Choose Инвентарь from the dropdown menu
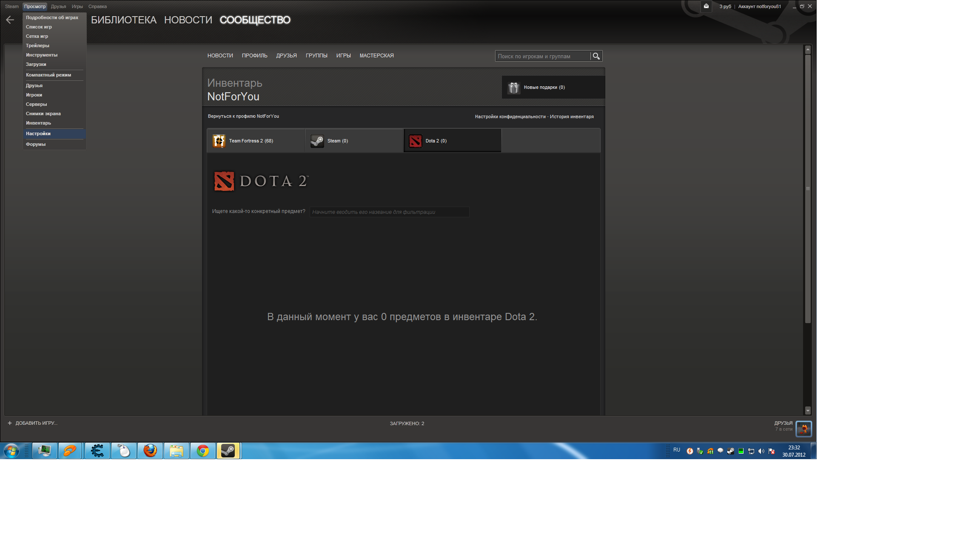The height and width of the screenshot is (551, 980). [x=54, y=123]
